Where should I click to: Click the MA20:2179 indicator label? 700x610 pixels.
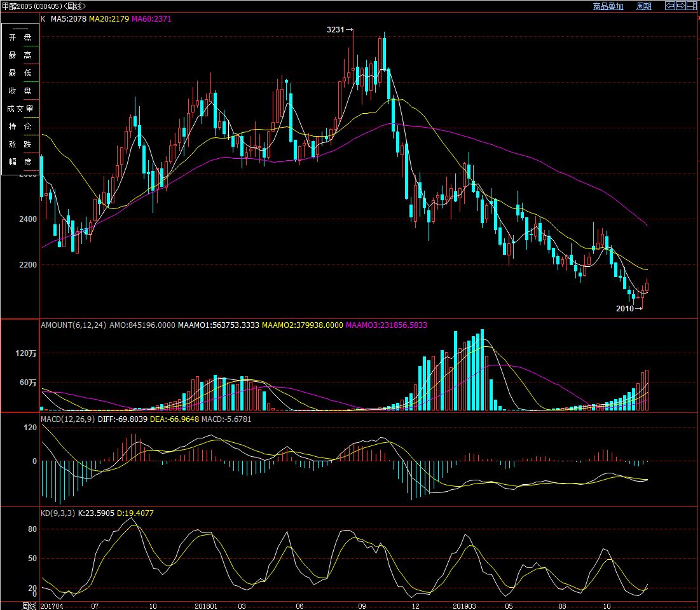[109, 18]
